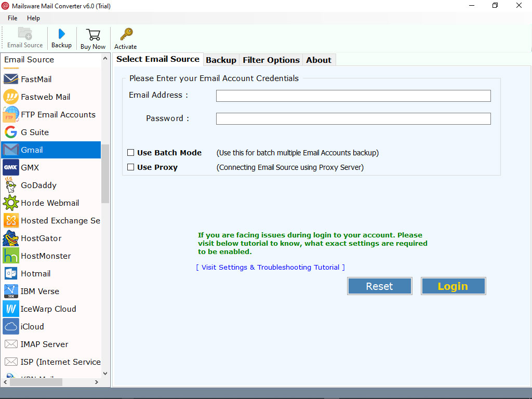Select the 'GoDaddy' list entry text
Image resolution: width=532 pixels, height=399 pixels.
(x=38, y=185)
